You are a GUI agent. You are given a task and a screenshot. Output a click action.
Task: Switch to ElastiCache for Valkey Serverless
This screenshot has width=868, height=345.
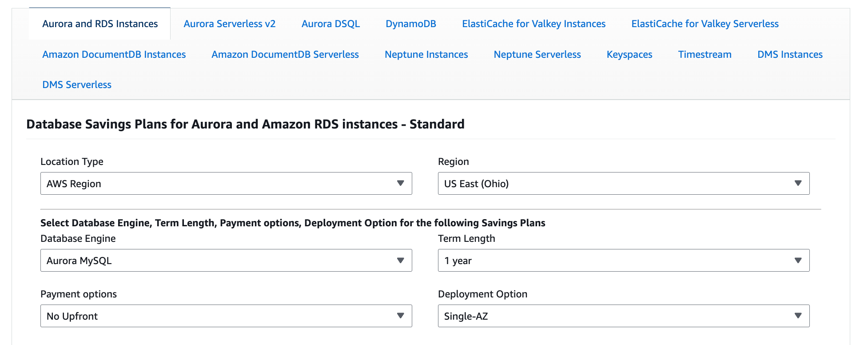(x=705, y=24)
